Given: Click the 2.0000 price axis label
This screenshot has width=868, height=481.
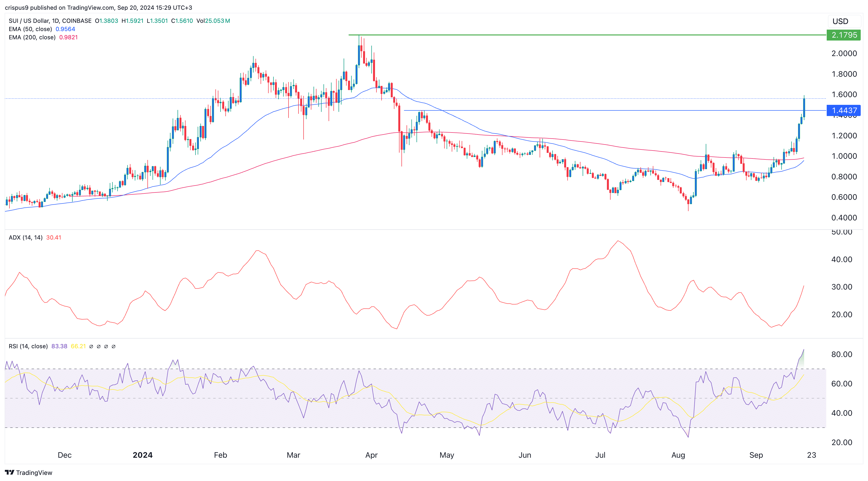Looking at the screenshot, I should (x=844, y=53).
